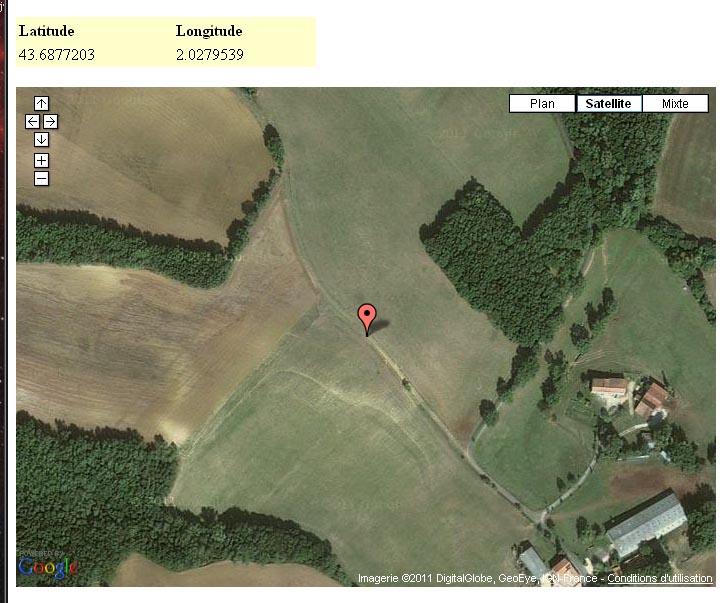Image resolution: width=723 pixels, height=603 pixels.
Task: Click the grey-roofed barn on the map
Action: coord(646,525)
